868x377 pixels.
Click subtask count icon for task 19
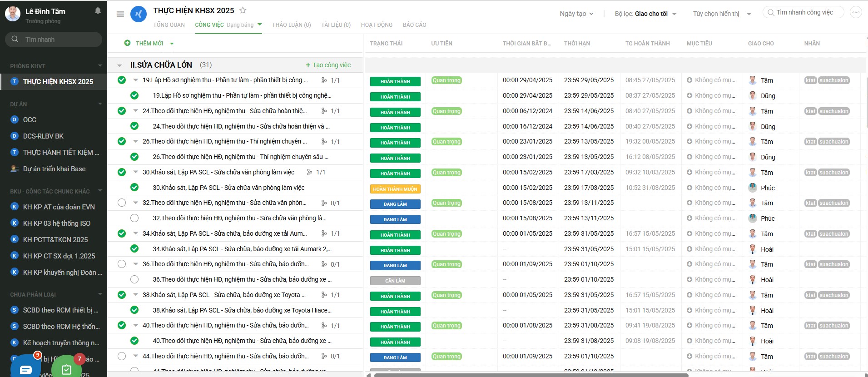click(x=324, y=80)
